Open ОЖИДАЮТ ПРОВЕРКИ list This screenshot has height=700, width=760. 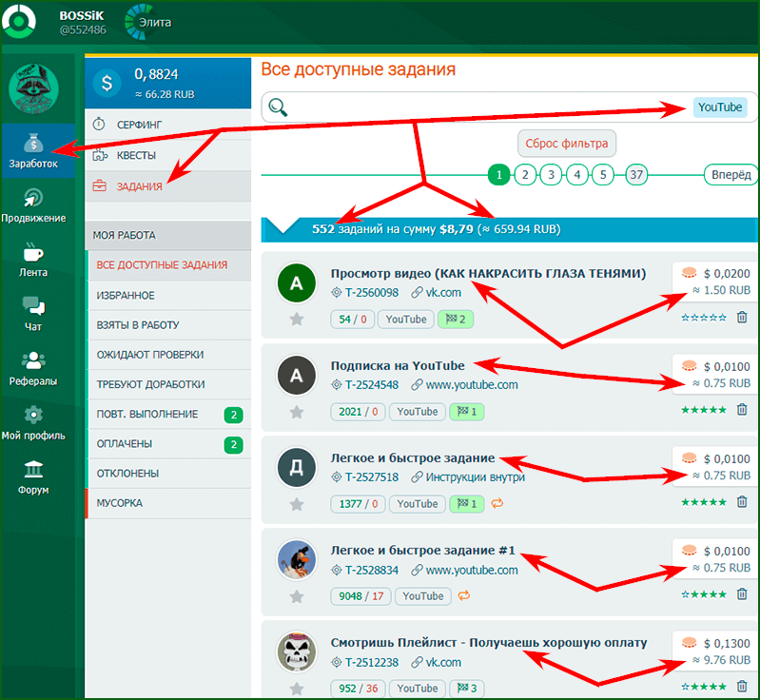tap(169, 355)
